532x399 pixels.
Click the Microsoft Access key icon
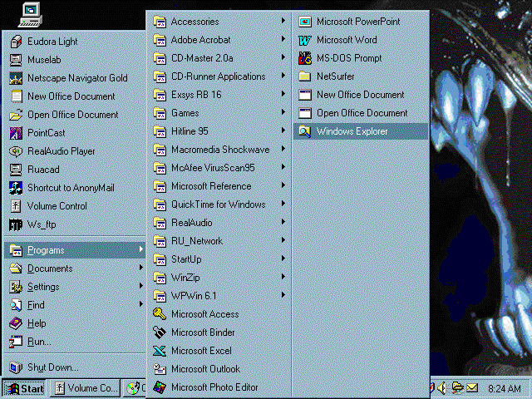(160, 314)
